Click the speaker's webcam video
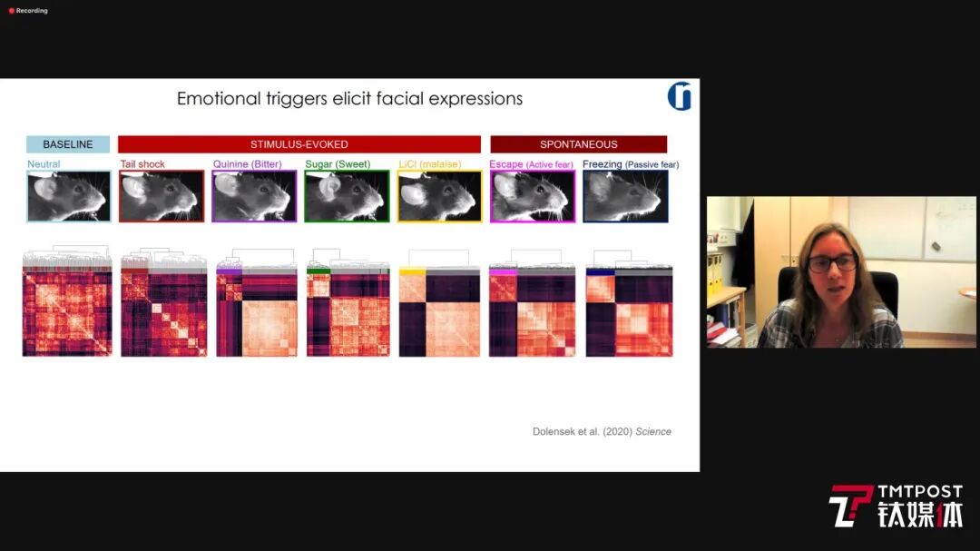The image size is (980, 551). pyautogui.click(x=841, y=272)
